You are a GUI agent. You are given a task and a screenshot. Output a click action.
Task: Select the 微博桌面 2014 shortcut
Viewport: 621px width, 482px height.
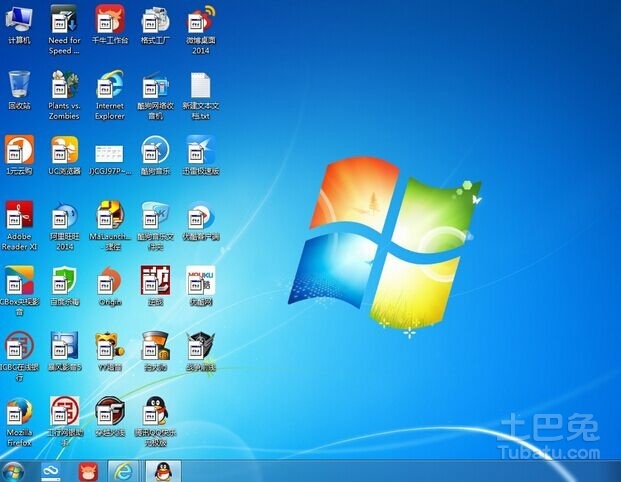200,20
